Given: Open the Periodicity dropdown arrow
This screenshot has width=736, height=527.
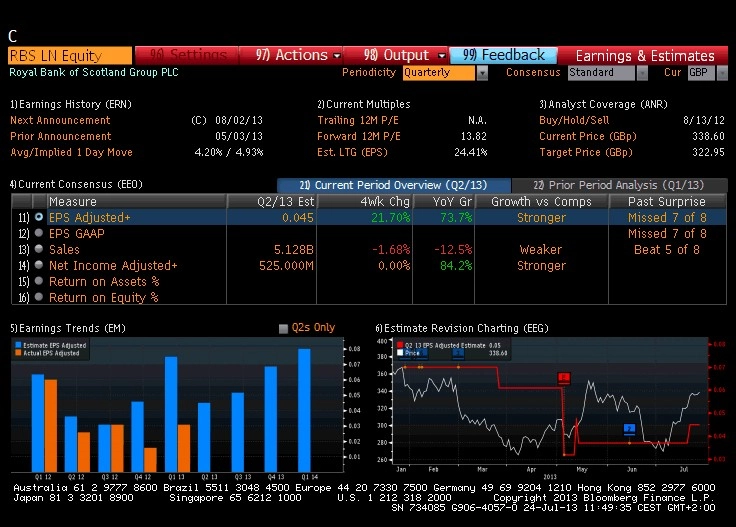Looking at the screenshot, I should click(x=482, y=73).
